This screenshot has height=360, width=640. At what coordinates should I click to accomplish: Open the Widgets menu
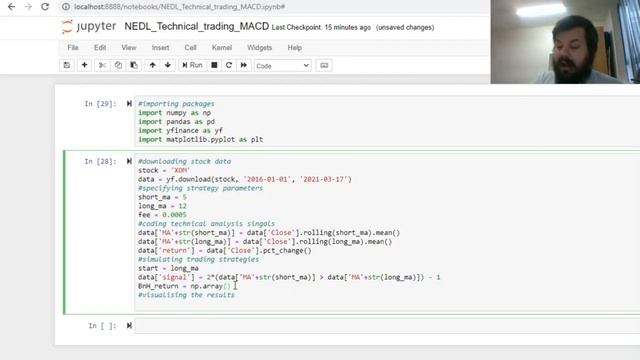260,48
